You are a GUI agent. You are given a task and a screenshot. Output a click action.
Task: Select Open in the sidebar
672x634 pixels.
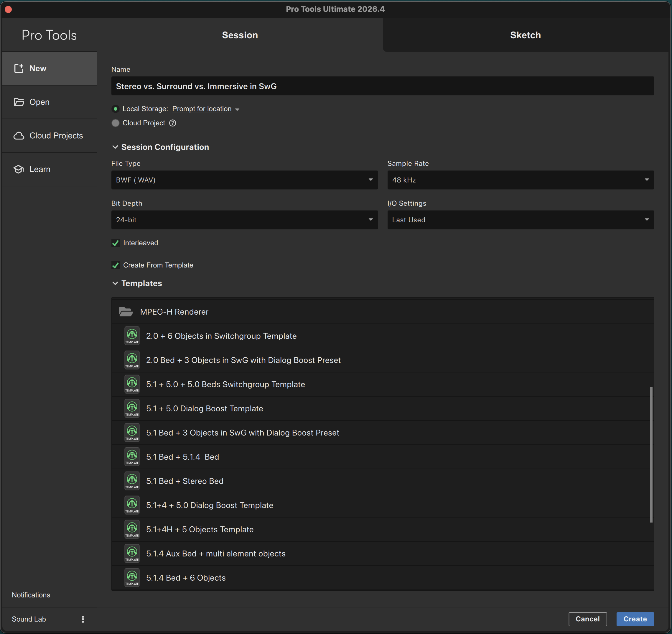click(x=49, y=102)
